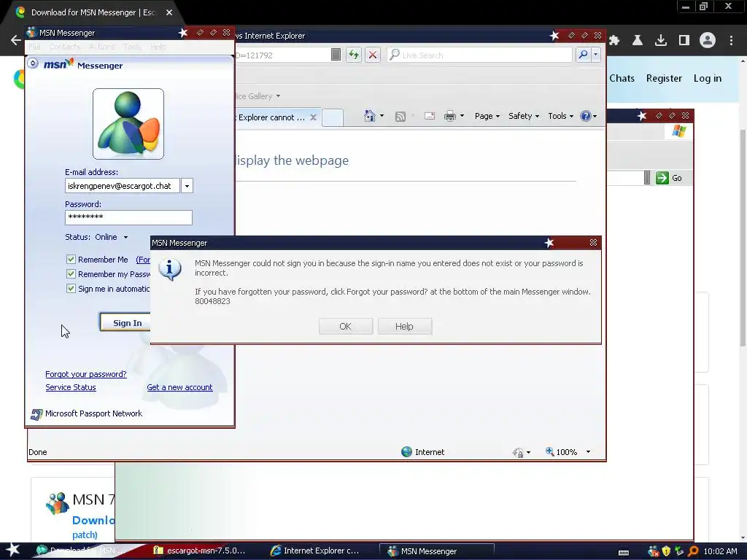Open the Register link on Escargot page
Image resolution: width=747 pixels, height=560 pixels.
click(664, 78)
